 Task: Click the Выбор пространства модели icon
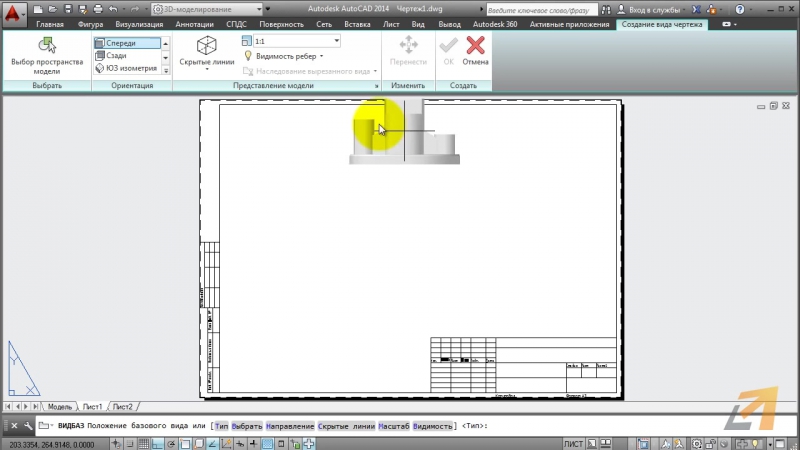pos(46,46)
